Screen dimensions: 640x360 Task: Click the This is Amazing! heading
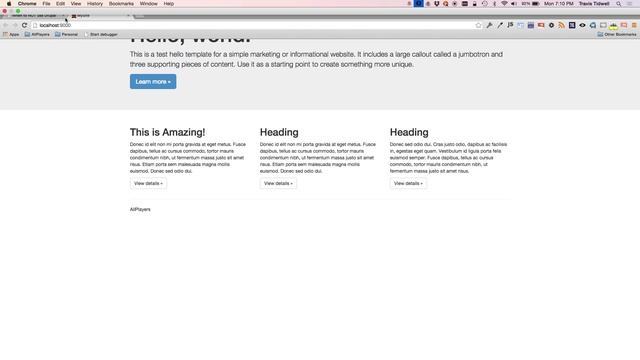coord(167,132)
